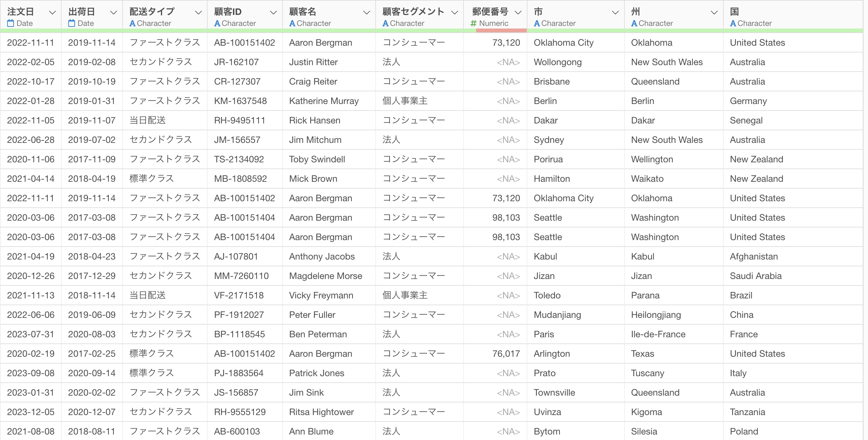This screenshot has height=440, width=868.
Task: Expand the 郵便番号 column menu chevron
Action: [x=518, y=12]
